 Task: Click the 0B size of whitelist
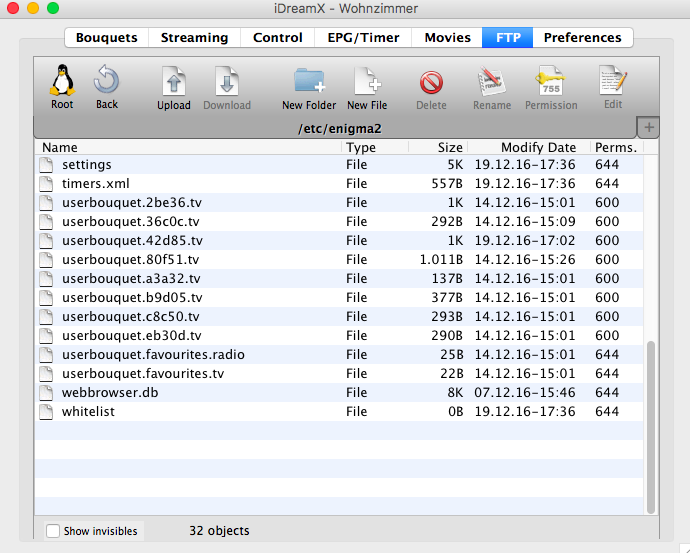[x=455, y=411]
